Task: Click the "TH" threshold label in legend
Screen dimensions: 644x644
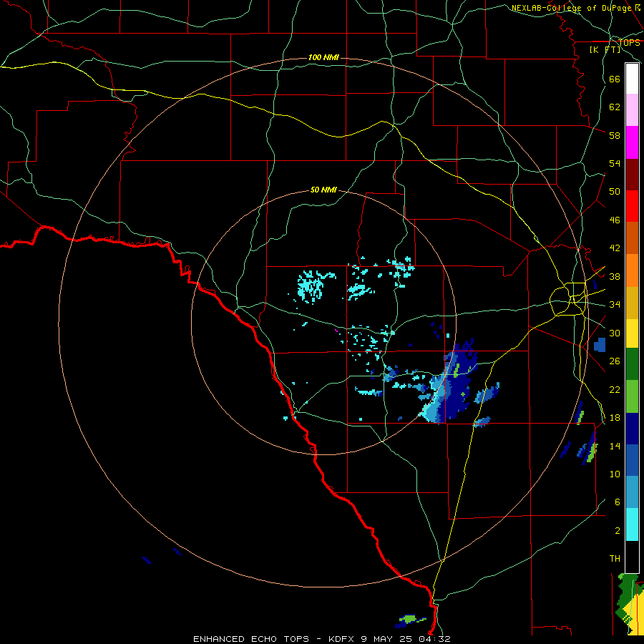Action: point(615,559)
